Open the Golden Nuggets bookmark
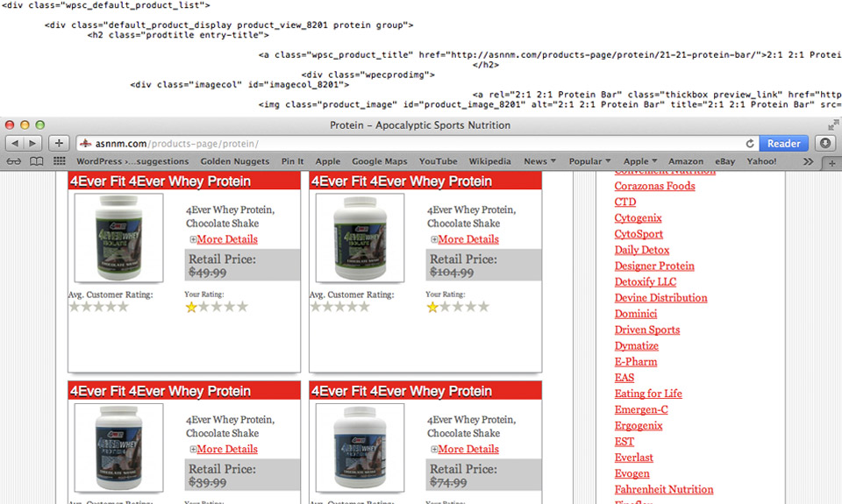The image size is (842, 504). tap(235, 161)
